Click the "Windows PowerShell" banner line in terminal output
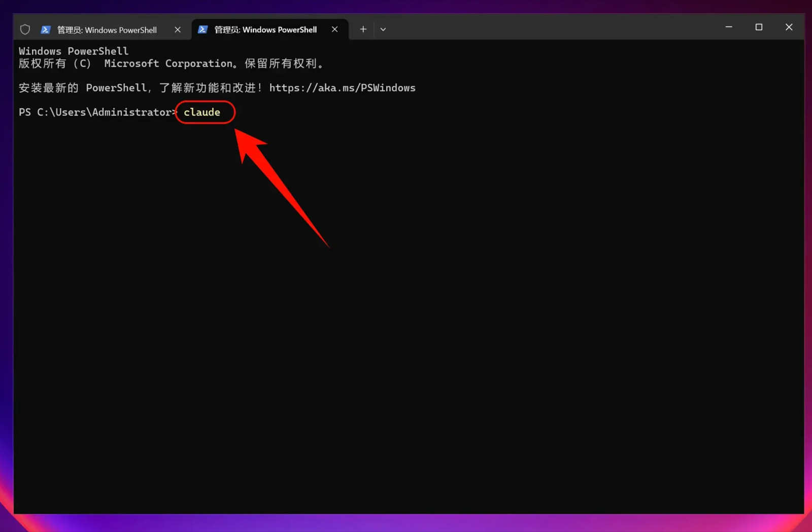This screenshot has height=532, width=812. pyautogui.click(x=74, y=51)
